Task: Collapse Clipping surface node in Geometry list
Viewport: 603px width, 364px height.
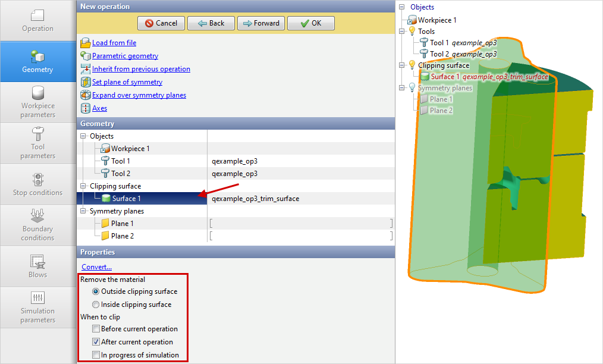Action: [83, 186]
